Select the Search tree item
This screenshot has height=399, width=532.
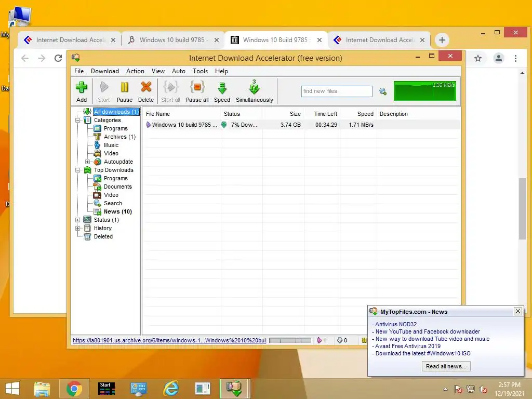point(113,203)
